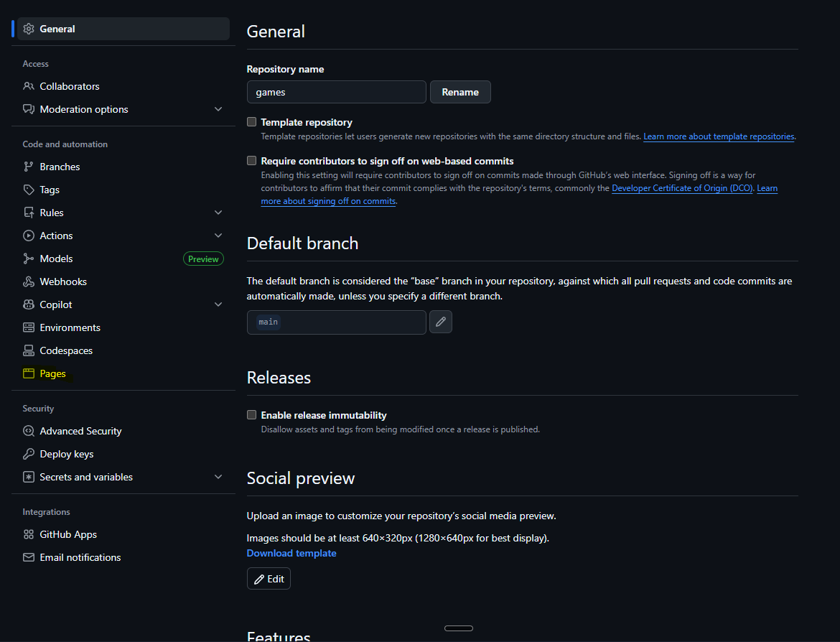Click the Codespaces icon in sidebar
840x642 pixels.
pyautogui.click(x=29, y=350)
